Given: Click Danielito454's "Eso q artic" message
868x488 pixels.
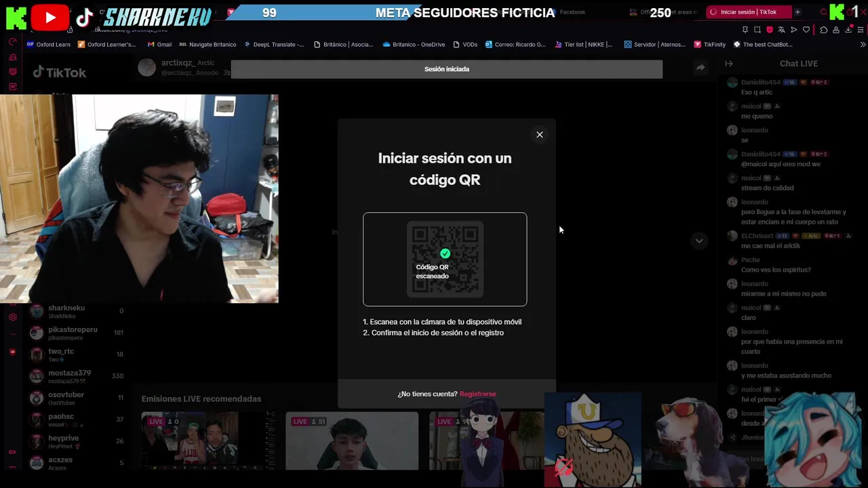Looking at the screenshot, I should pyautogui.click(x=757, y=92).
